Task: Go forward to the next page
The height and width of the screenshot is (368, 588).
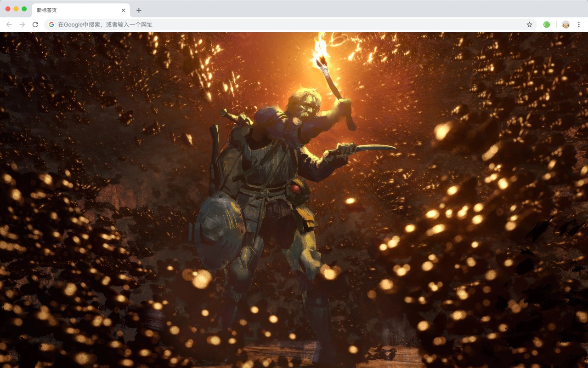Action: coord(22,24)
